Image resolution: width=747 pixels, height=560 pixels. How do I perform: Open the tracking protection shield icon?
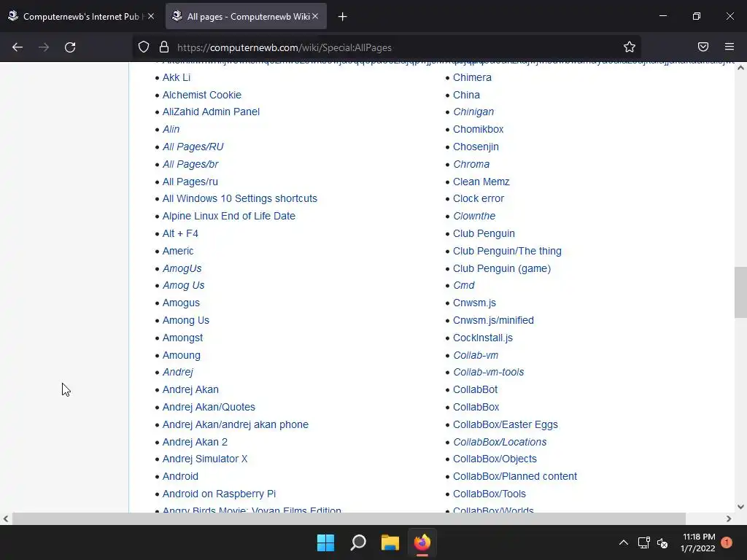pos(144,47)
